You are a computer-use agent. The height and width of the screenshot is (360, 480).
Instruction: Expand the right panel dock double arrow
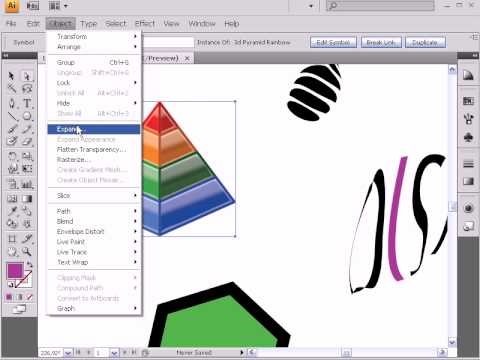(475, 55)
